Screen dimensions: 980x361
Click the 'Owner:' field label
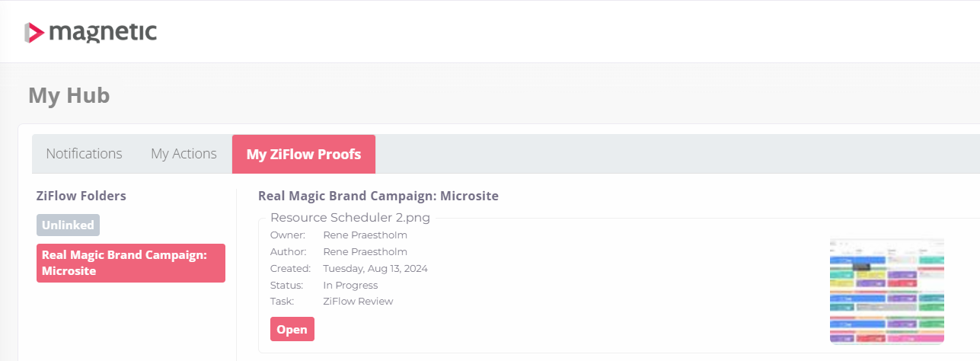point(288,235)
